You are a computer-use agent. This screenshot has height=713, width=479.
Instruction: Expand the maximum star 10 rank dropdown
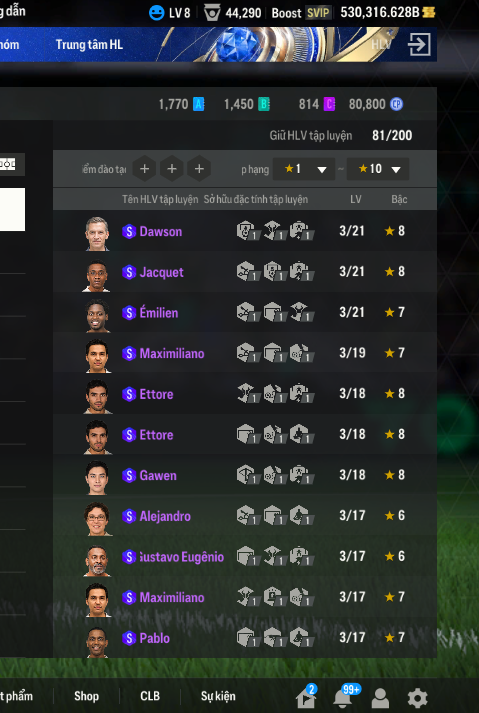[x=378, y=169]
